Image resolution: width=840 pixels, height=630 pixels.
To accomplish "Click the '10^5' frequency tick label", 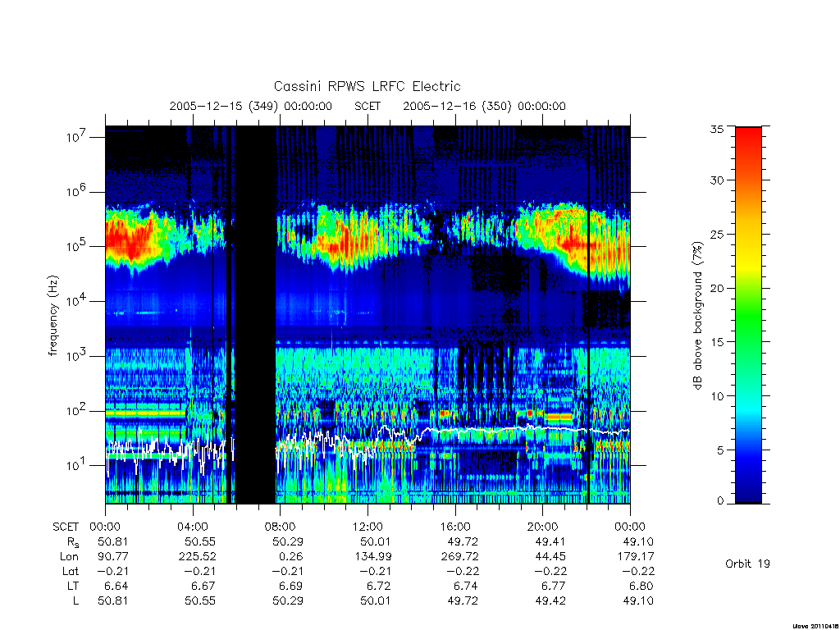I will click(x=76, y=246).
